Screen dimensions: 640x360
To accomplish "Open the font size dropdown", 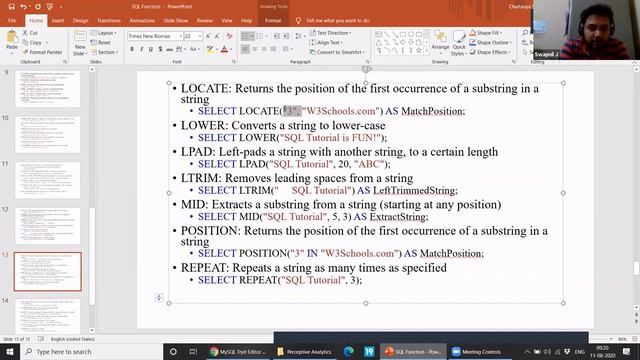I will tap(200, 36).
